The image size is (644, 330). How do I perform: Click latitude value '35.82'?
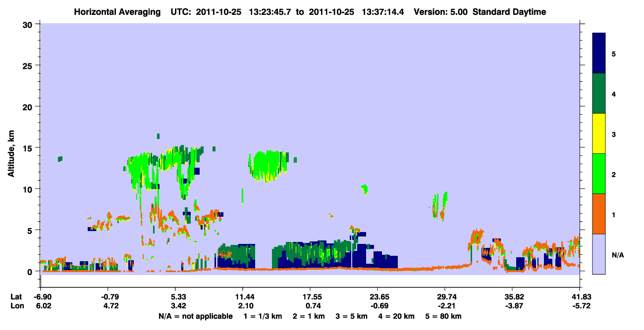tap(512, 297)
